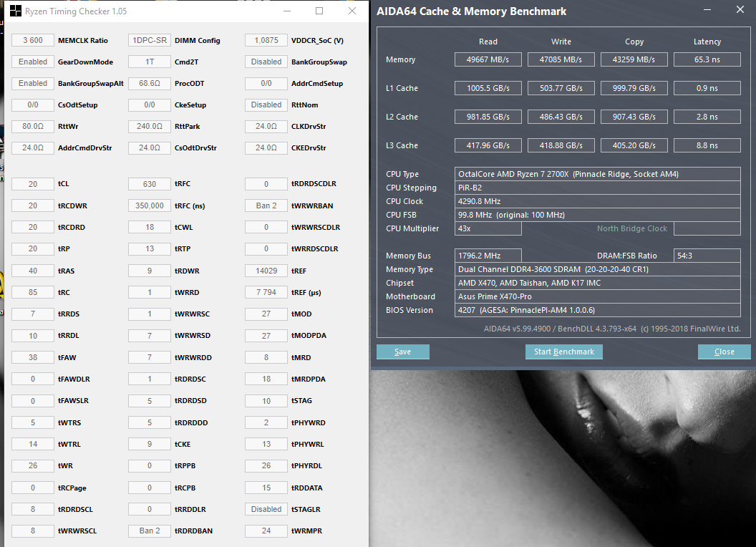The width and height of the screenshot is (756, 547).
Task: Click the Chipset field AMD X470
Action: click(597, 283)
